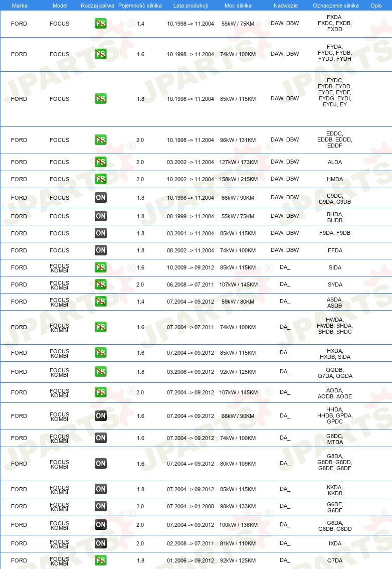Click the ON diesel icon in the 80kW / 109KM row
The height and width of the screenshot is (569, 392).
[x=100, y=464]
